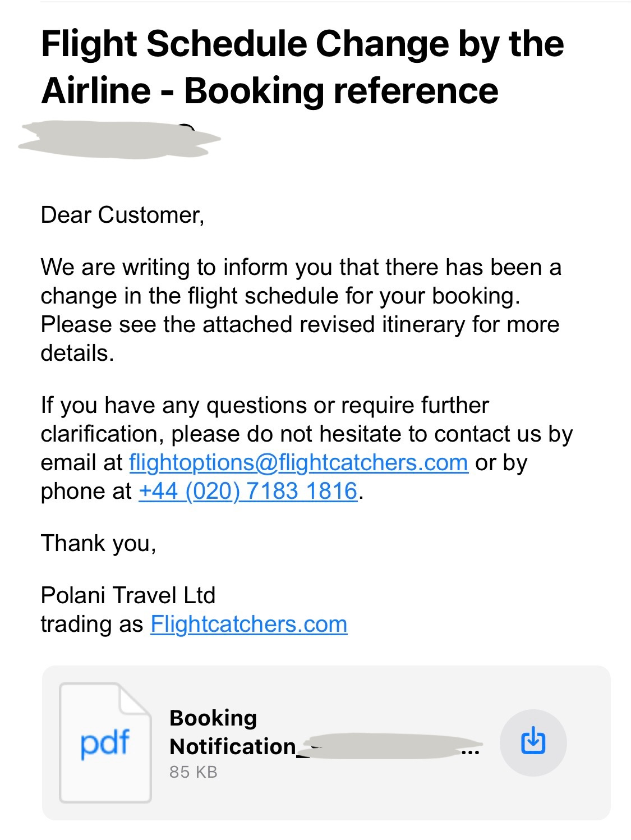631x840 pixels.
Task: Open the pdf file icon thumbnail
Action: tap(105, 742)
